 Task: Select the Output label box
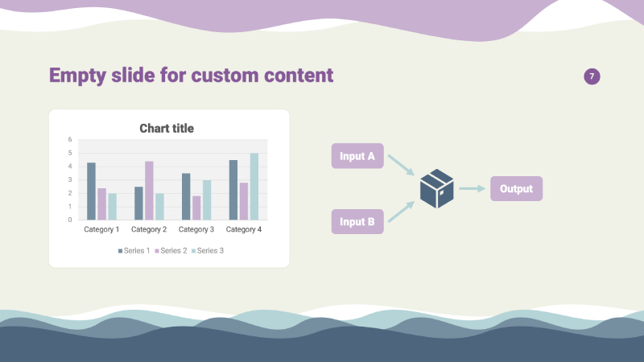516,189
